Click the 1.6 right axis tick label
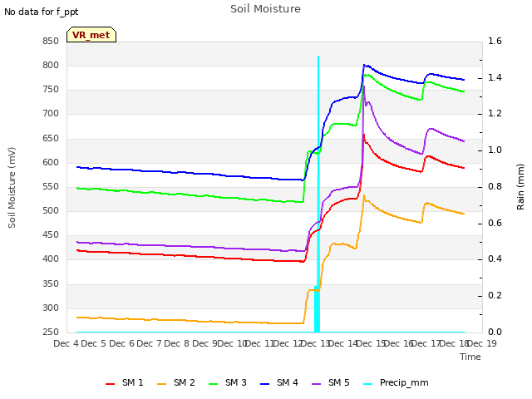532x399 pixels. [495, 41]
